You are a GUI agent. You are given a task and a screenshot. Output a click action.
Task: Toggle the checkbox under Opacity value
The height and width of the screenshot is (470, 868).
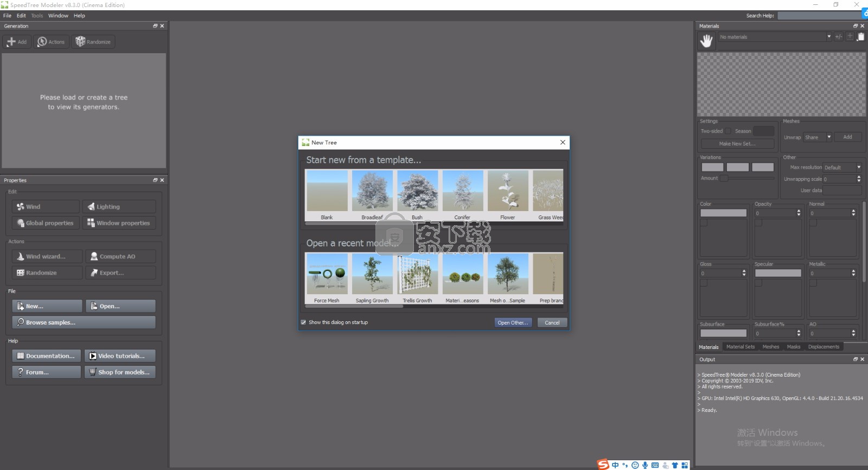point(758,223)
